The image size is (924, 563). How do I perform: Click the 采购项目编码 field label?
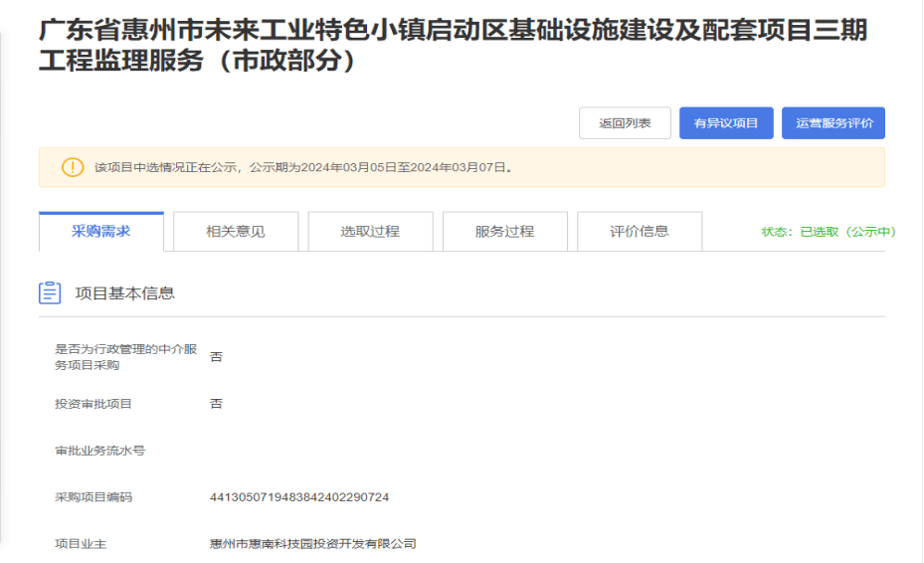93,496
